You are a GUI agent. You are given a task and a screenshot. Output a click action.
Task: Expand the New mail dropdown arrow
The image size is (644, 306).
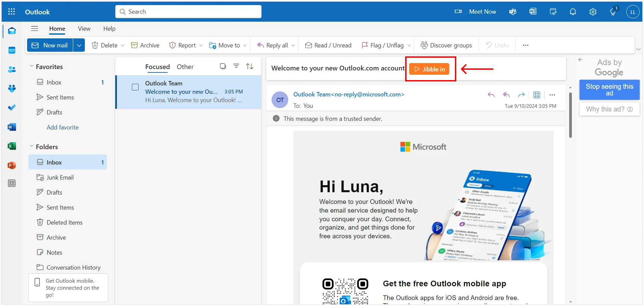[79, 45]
